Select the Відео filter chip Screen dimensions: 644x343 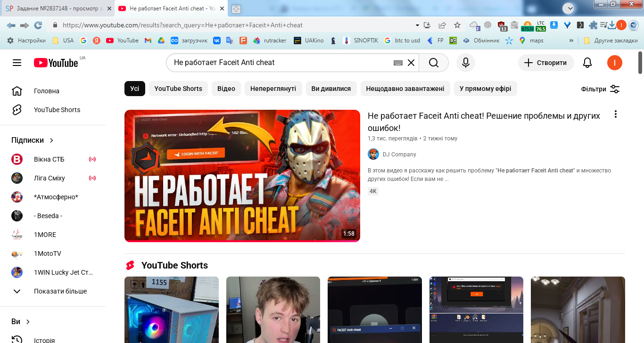pos(226,89)
